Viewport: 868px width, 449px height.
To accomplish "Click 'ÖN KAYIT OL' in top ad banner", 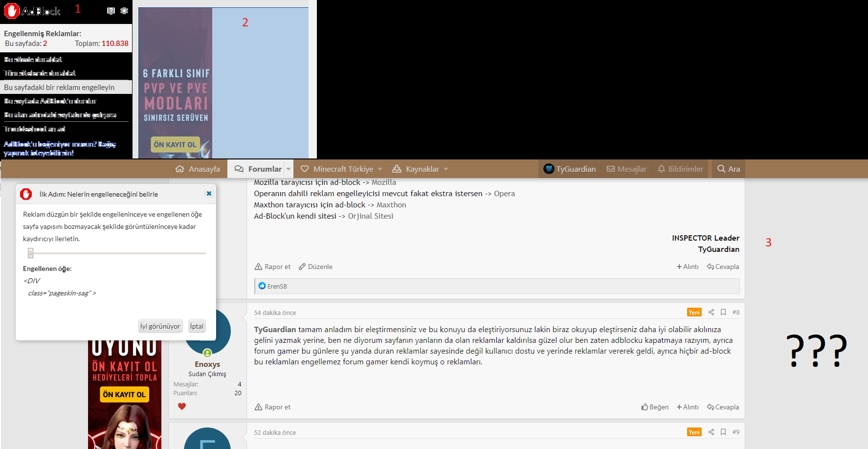I will [175, 144].
